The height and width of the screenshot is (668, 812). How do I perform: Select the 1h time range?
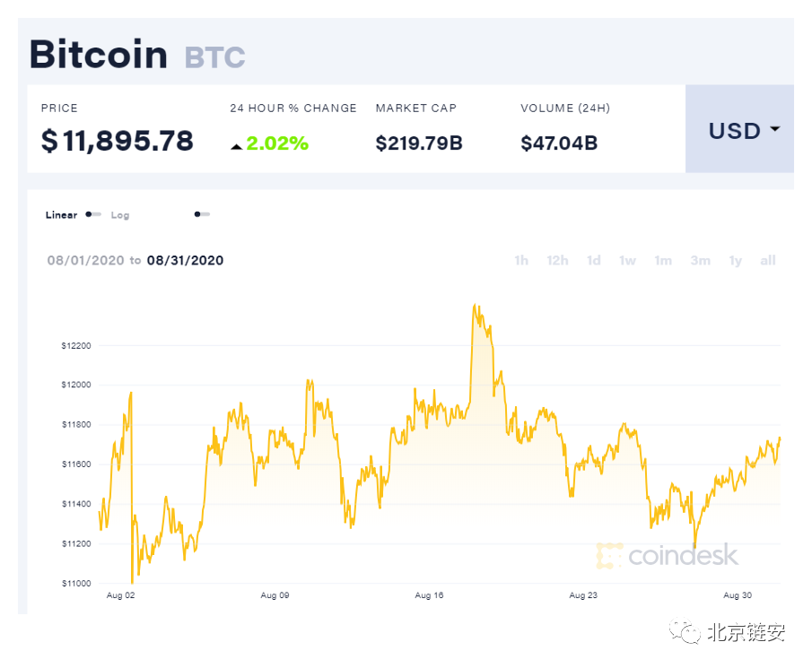coord(521,260)
